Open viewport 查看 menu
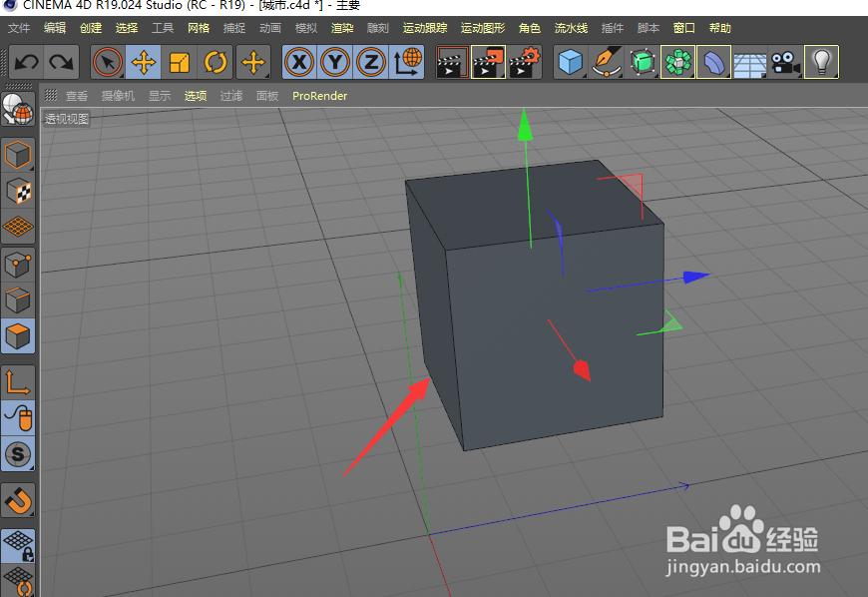This screenshot has width=868, height=597. pos(77,96)
